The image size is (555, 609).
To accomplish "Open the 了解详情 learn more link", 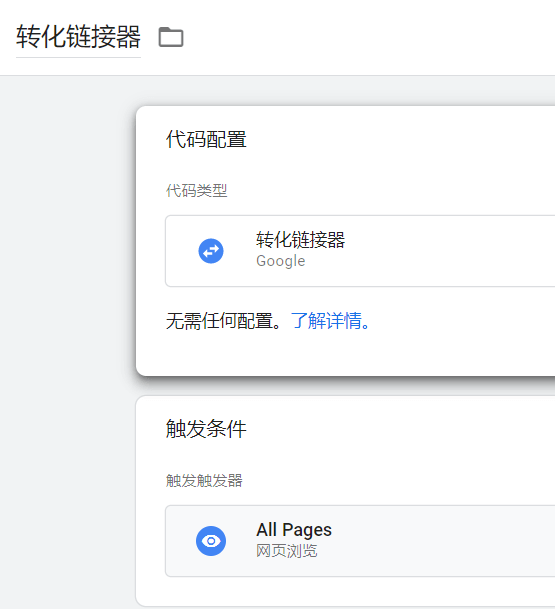I will coord(330,321).
